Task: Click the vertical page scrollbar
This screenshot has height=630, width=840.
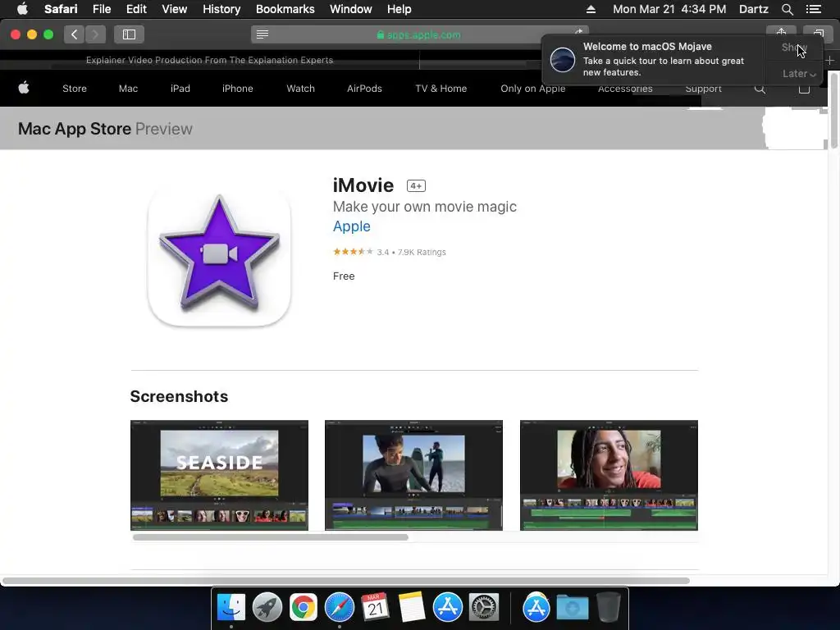Action: [x=833, y=110]
